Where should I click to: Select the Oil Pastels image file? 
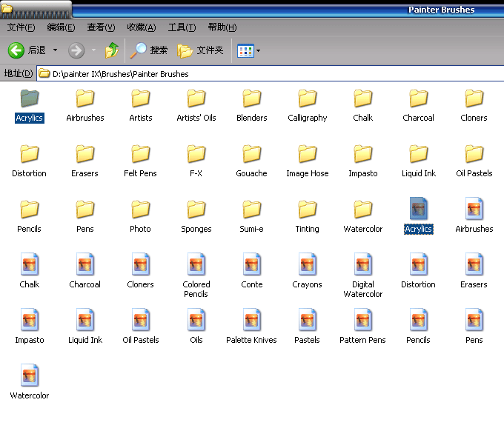[x=141, y=327]
